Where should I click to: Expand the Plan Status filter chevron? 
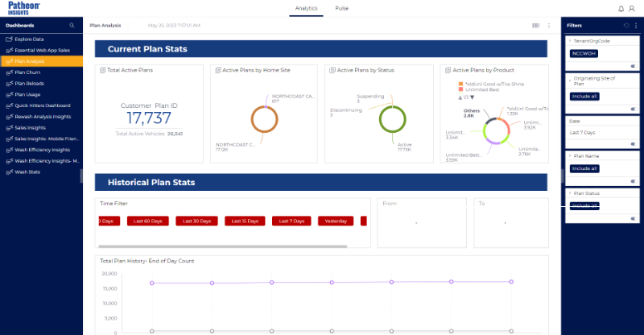tap(570, 193)
